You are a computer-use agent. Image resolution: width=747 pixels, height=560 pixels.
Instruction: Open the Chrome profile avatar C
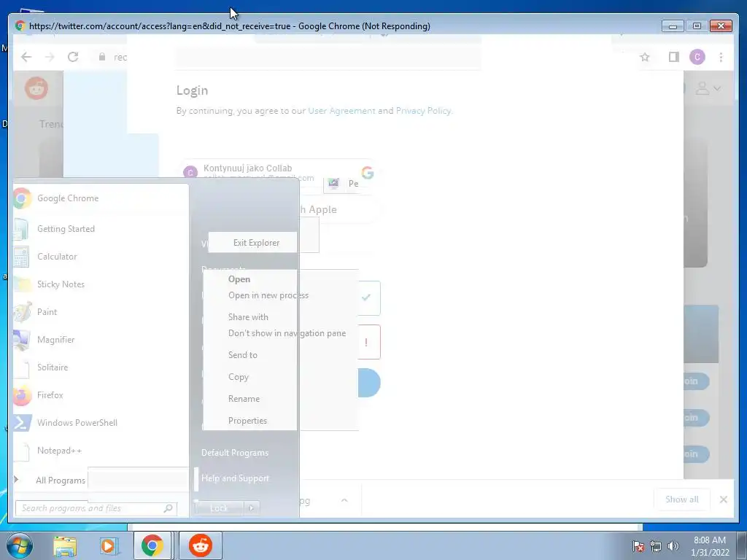[697, 57]
